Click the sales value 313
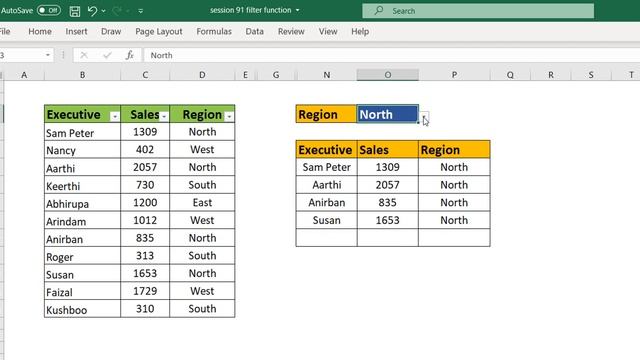This screenshot has width=640, height=360. tap(145, 256)
